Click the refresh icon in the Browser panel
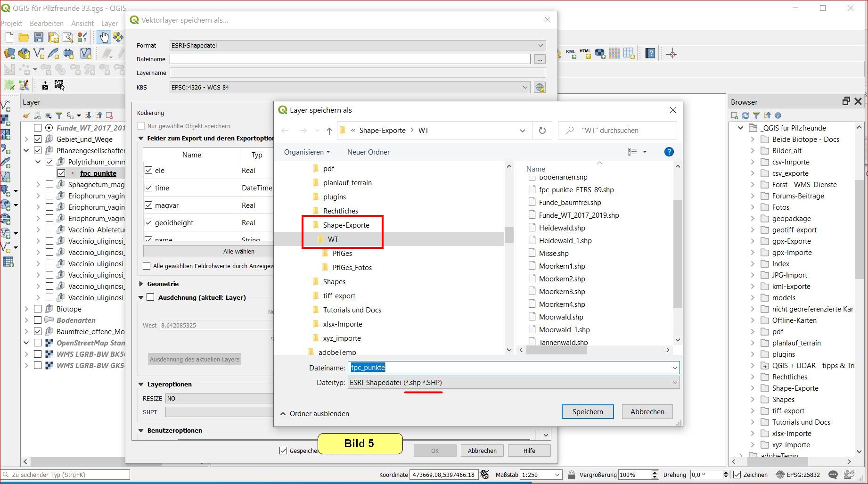868x484 pixels. tap(745, 115)
